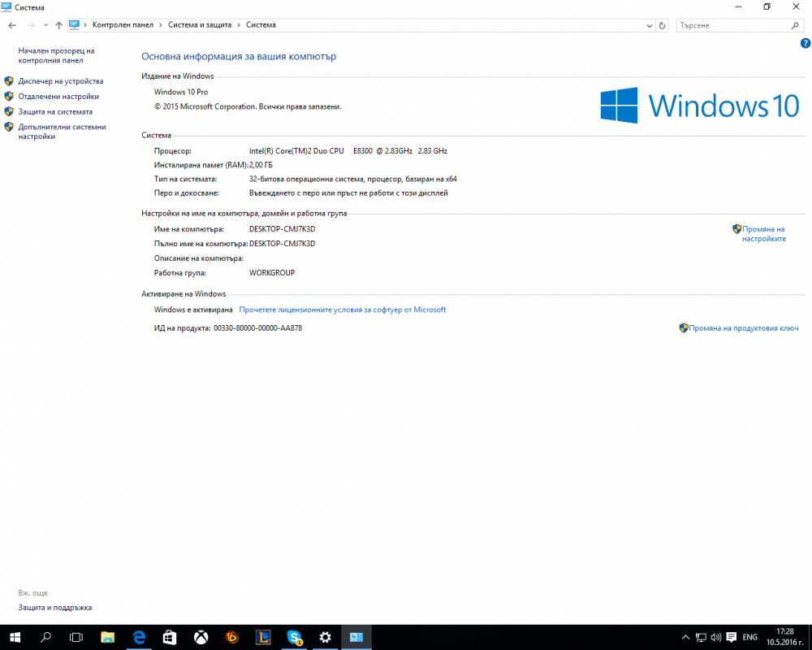
Task: Open Контролен панел breadcrumb
Action: pyautogui.click(x=123, y=25)
